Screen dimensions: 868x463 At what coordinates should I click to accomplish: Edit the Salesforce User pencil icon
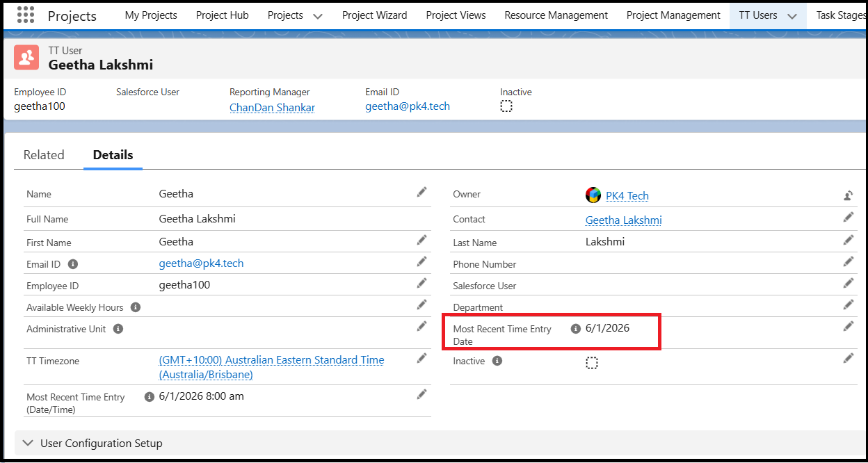coord(849,283)
